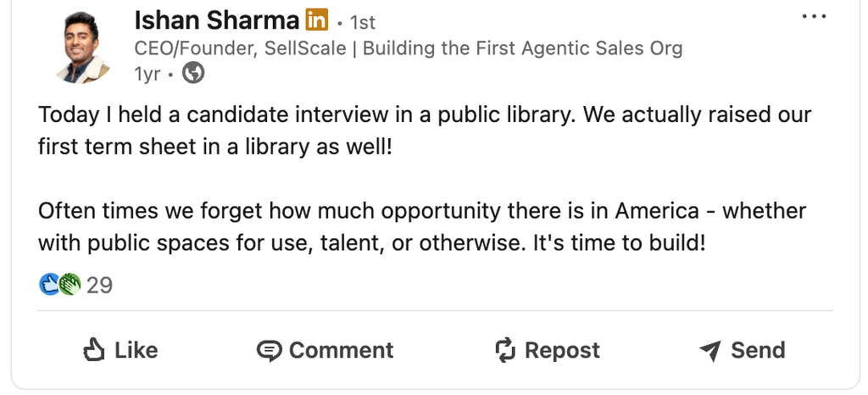The width and height of the screenshot is (868, 395).
Task: Click the globe public visibility icon
Action: (x=194, y=75)
